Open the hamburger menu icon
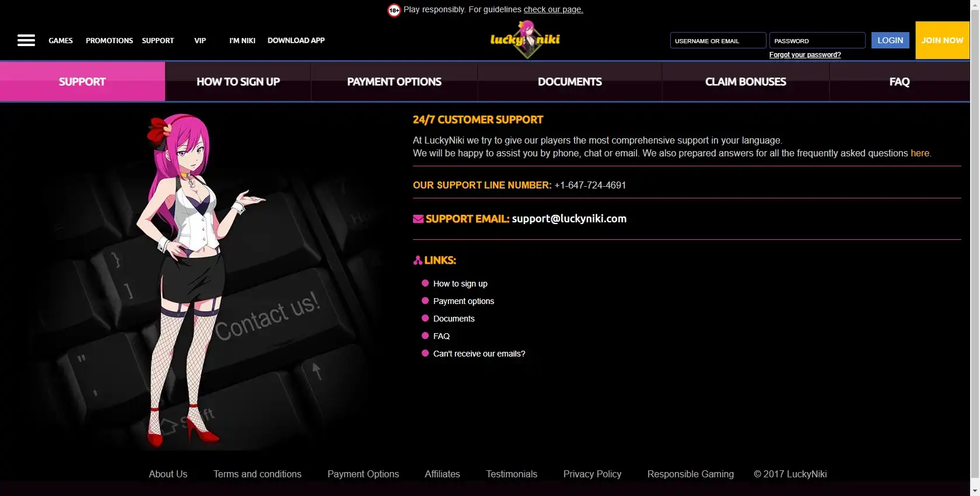 [x=26, y=40]
